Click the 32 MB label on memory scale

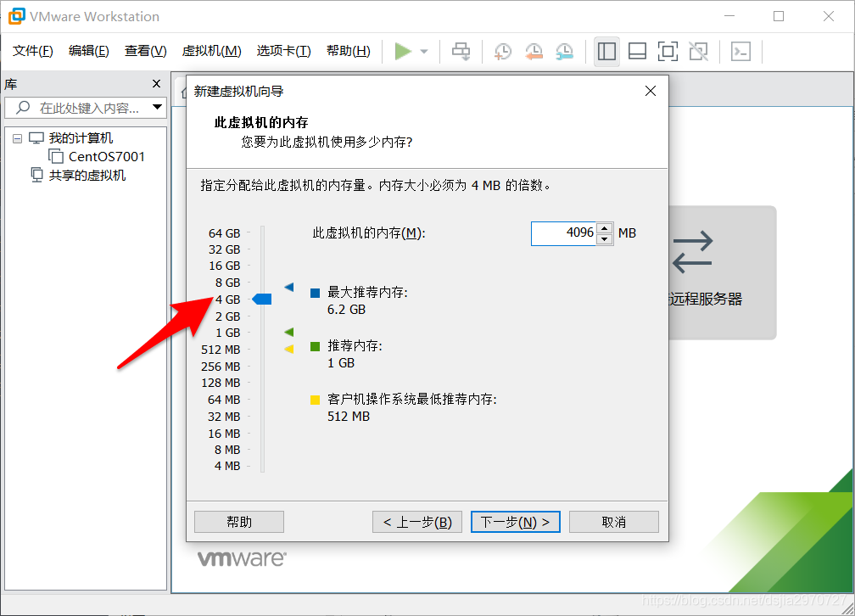pyautogui.click(x=224, y=417)
